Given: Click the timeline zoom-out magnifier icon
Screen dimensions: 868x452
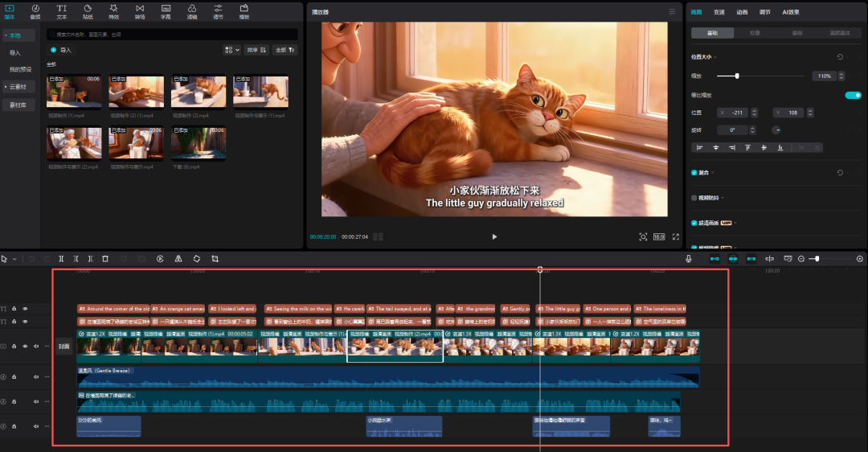Looking at the screenshot, I should pyautogui.click(x=801, y=259).
